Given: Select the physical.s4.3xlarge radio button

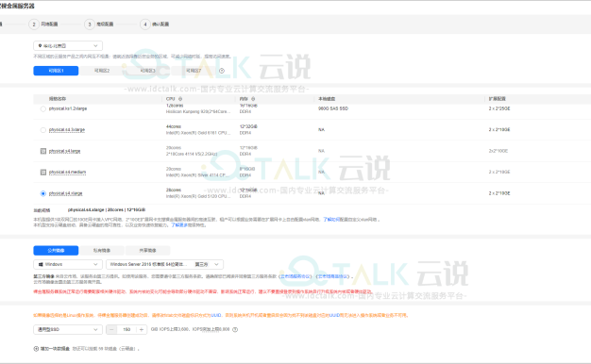Looking at the screenshot, I should click(43, 130).
